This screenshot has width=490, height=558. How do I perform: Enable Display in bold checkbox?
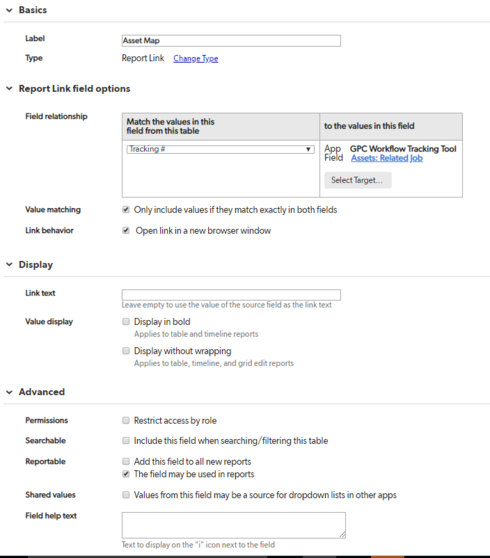(126, 322)
